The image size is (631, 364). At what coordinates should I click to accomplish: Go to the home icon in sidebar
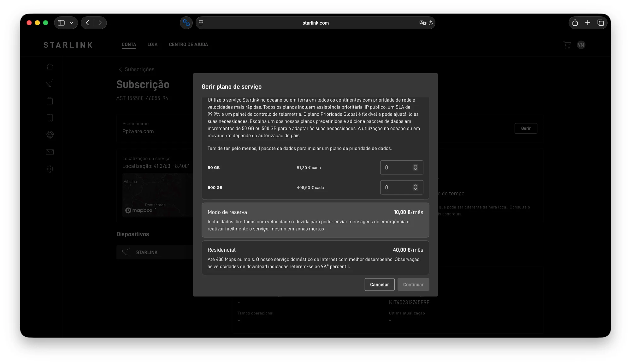coord(50,67)
